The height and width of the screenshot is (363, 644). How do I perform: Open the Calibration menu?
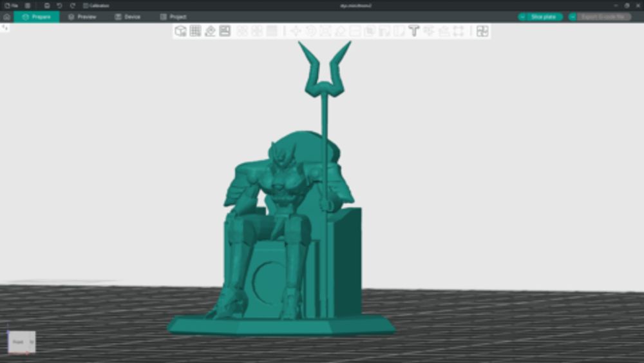96,5
